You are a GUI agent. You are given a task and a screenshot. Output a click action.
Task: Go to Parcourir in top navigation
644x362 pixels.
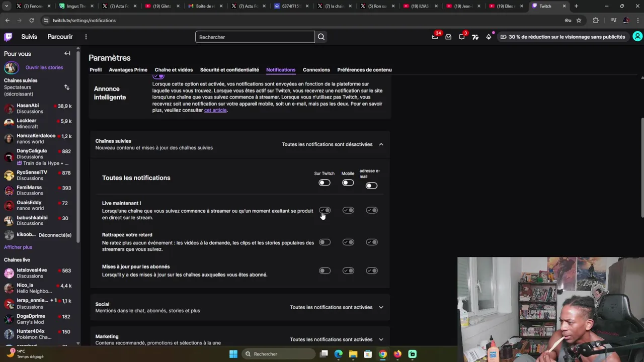(60, 37)
